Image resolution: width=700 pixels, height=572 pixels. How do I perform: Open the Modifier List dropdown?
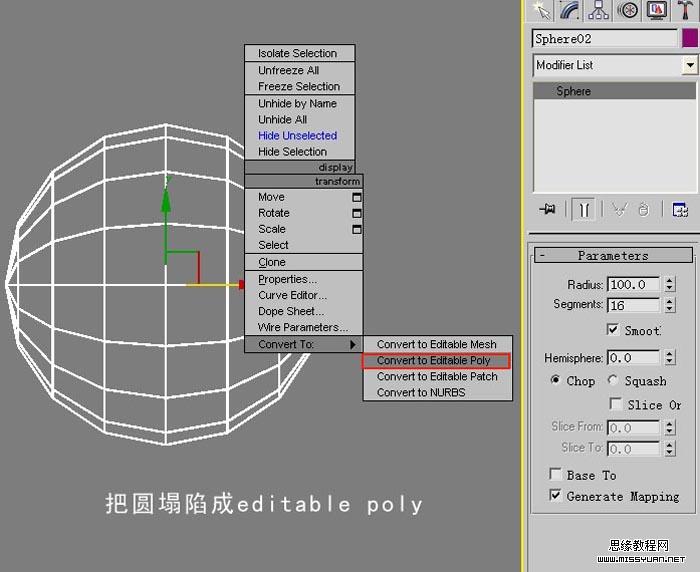tap(690, 65)
